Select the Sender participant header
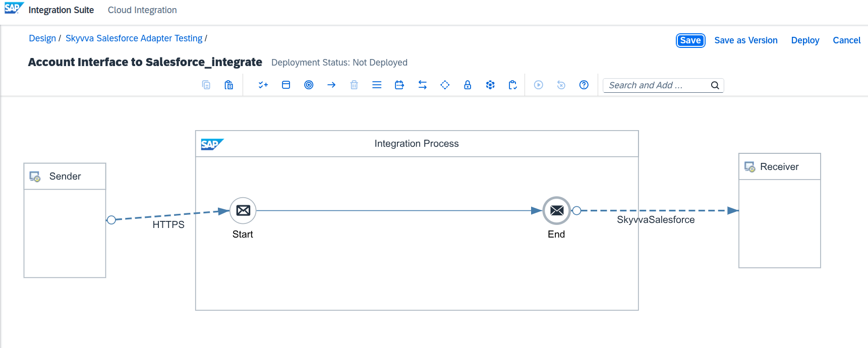 coord(65,177)
